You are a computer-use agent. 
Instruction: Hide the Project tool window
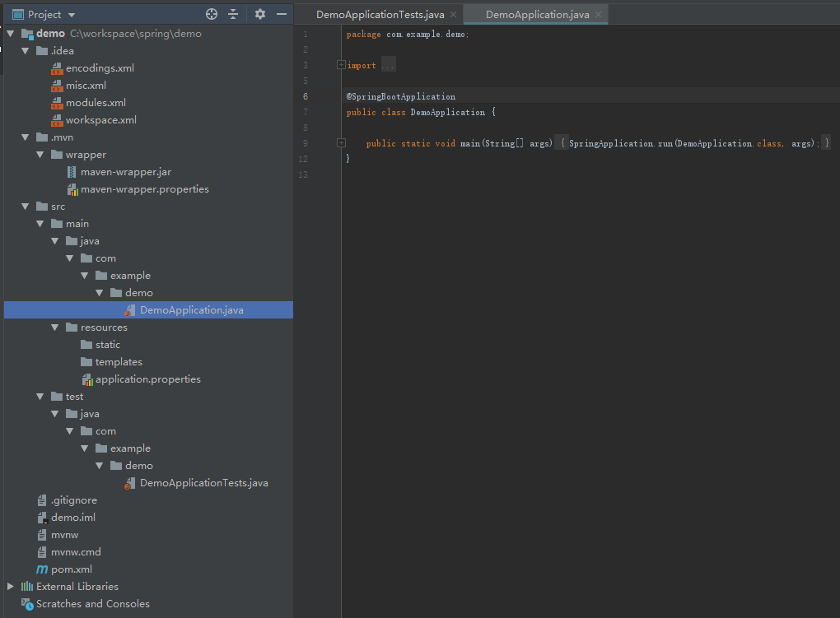coord(282,15)
